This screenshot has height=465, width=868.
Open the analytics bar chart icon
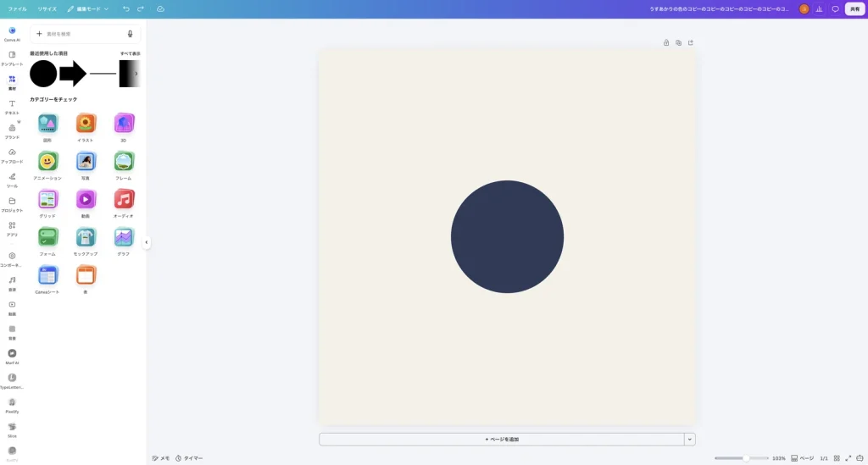(820, 8)
